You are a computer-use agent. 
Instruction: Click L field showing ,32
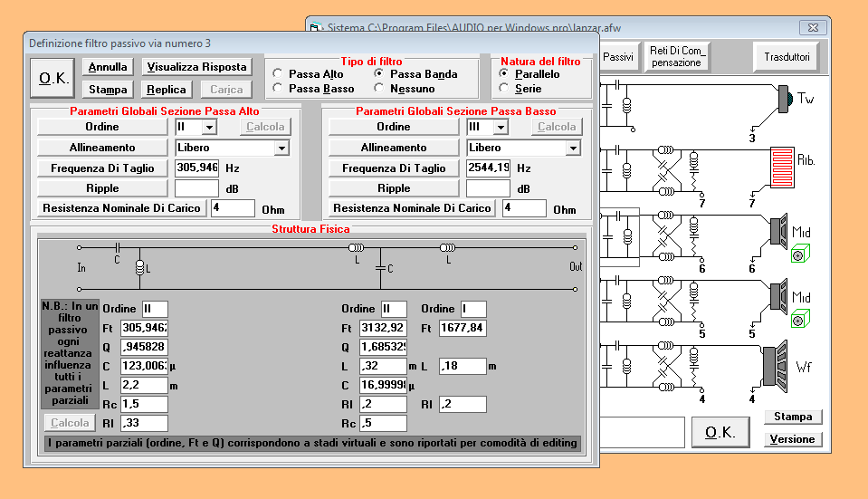point(383,366)
